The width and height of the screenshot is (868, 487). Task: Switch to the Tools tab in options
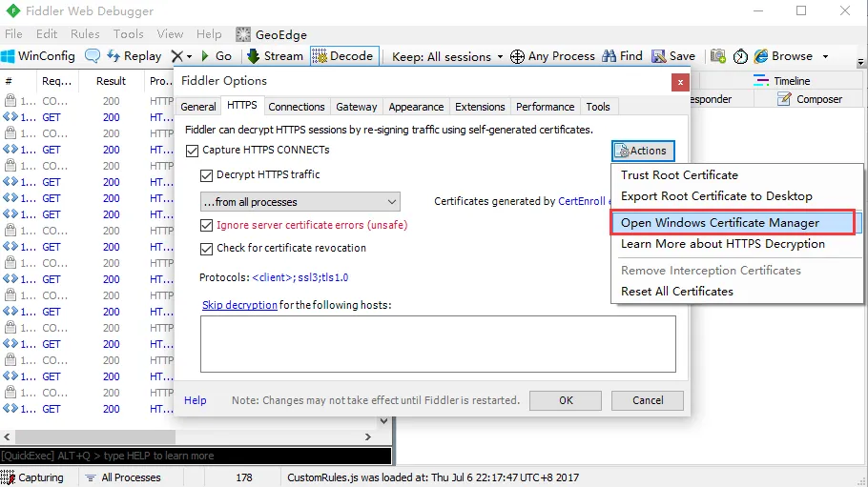pyautogui.click(x=598, y=106)
